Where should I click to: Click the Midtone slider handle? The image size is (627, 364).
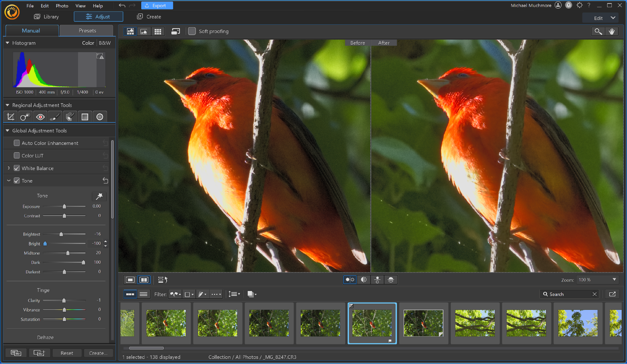[68, 253]
